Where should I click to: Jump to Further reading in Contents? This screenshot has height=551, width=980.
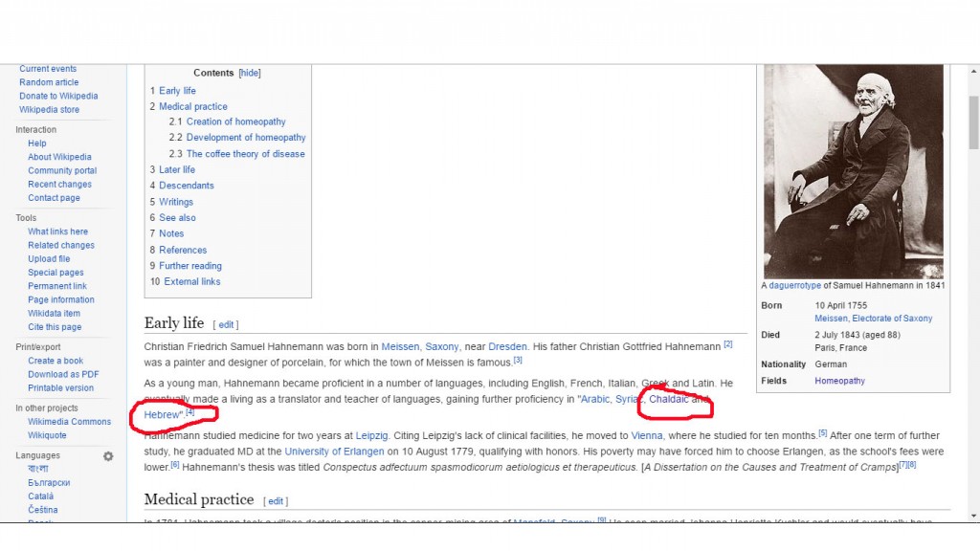(190, 266)
